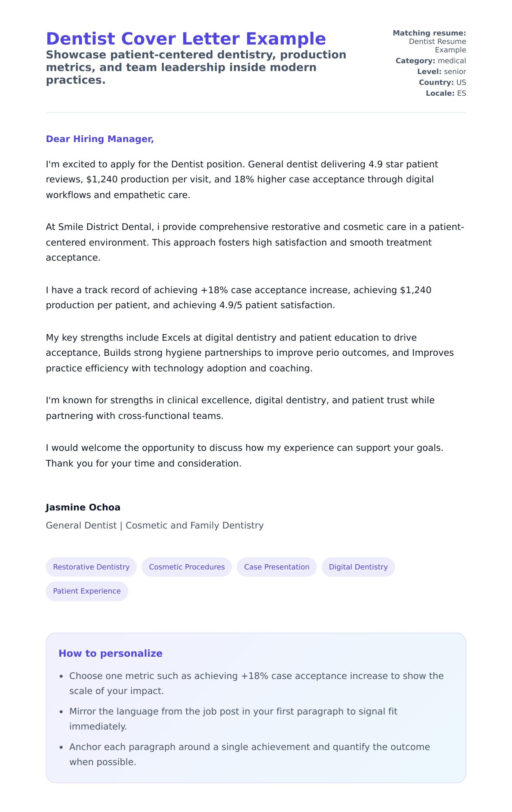Viewport: 512px width, 812px height.
Task: Click the Jasmine Ochoa signature name
Action: [x=83, y=507]
